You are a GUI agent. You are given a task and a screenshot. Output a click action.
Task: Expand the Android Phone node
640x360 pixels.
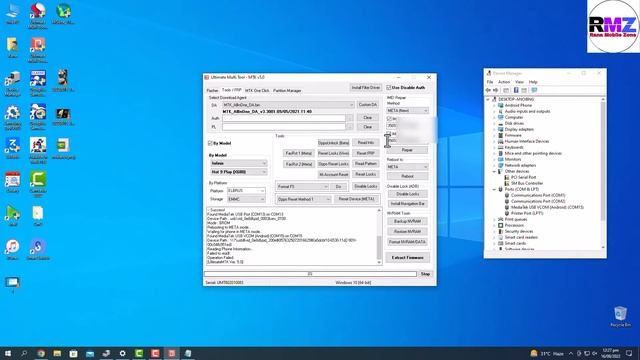[x=494, y=105]
